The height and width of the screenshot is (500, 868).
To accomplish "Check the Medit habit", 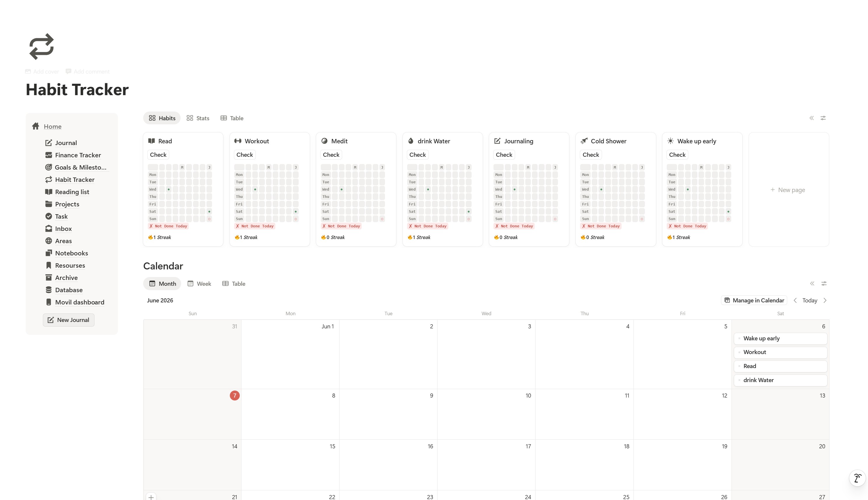I will point(331,155).
